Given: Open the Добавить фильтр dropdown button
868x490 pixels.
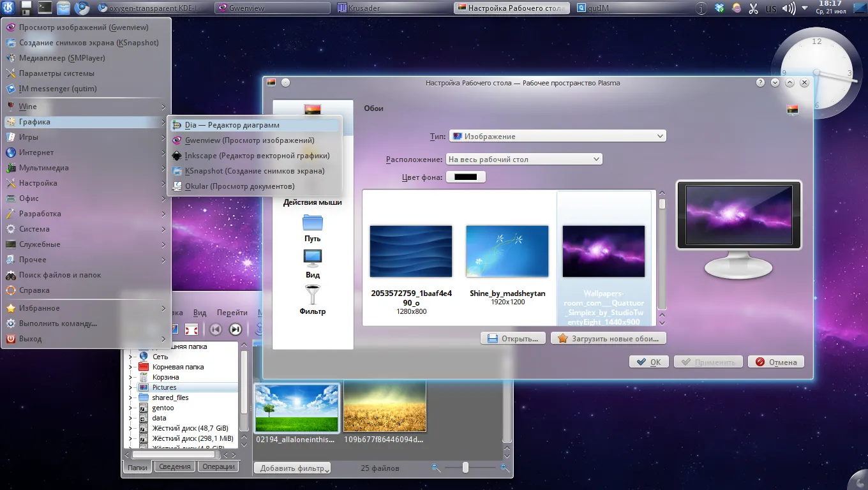Looking at the screenshot, I should coord(292,468).
